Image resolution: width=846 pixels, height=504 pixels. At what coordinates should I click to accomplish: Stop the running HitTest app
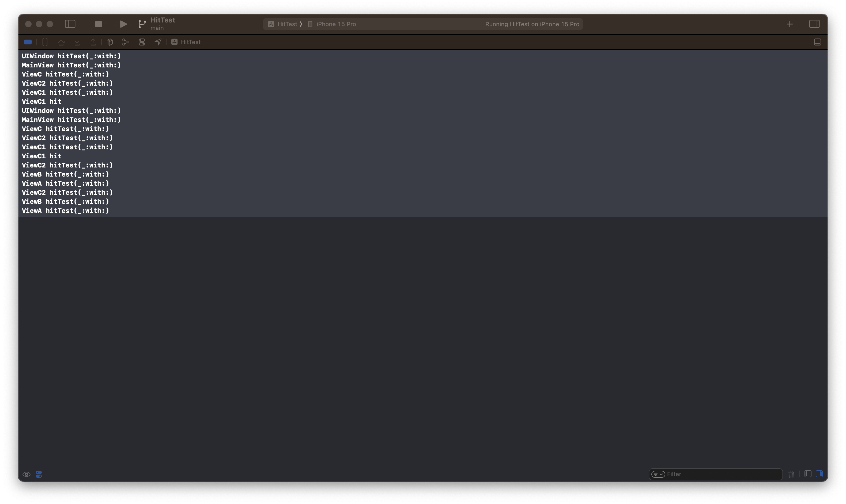98,24
